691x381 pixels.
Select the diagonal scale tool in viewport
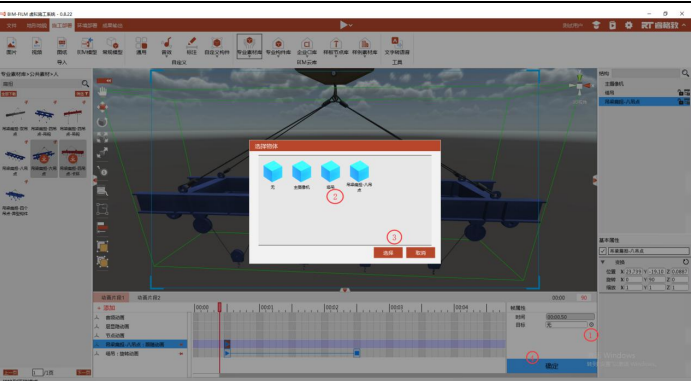[x=102, y=152]
